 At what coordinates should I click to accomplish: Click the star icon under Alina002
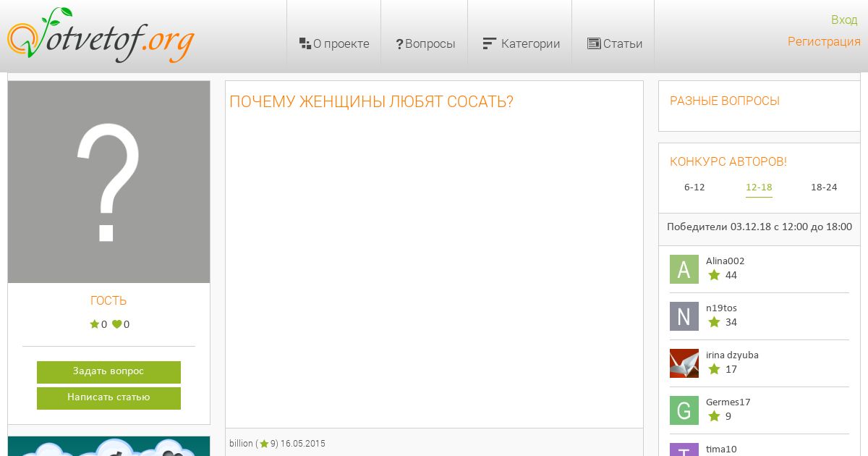714,275
